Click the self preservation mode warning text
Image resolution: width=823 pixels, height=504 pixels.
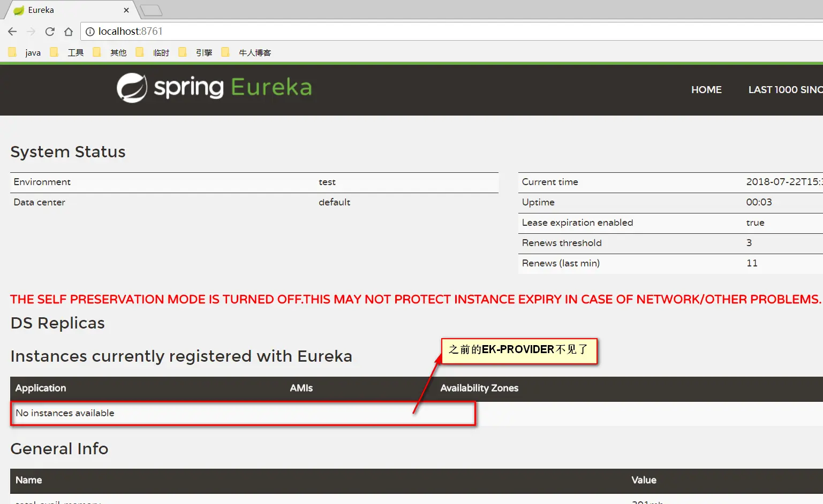click(416, 299)
